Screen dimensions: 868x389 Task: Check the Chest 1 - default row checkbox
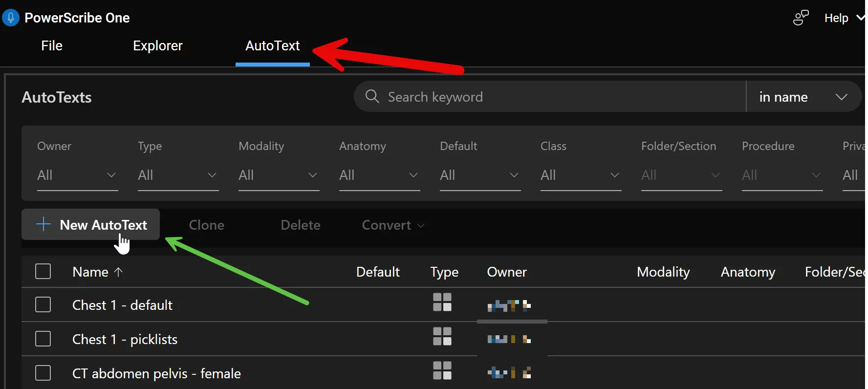click(x=43, y=304)
